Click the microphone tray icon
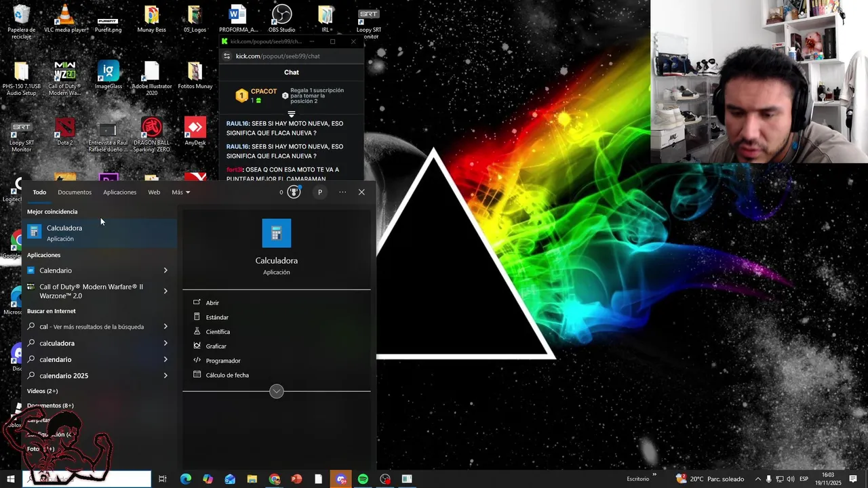This screenshot has height=488, width=868. pyautogui.click(x=768, y=479)
